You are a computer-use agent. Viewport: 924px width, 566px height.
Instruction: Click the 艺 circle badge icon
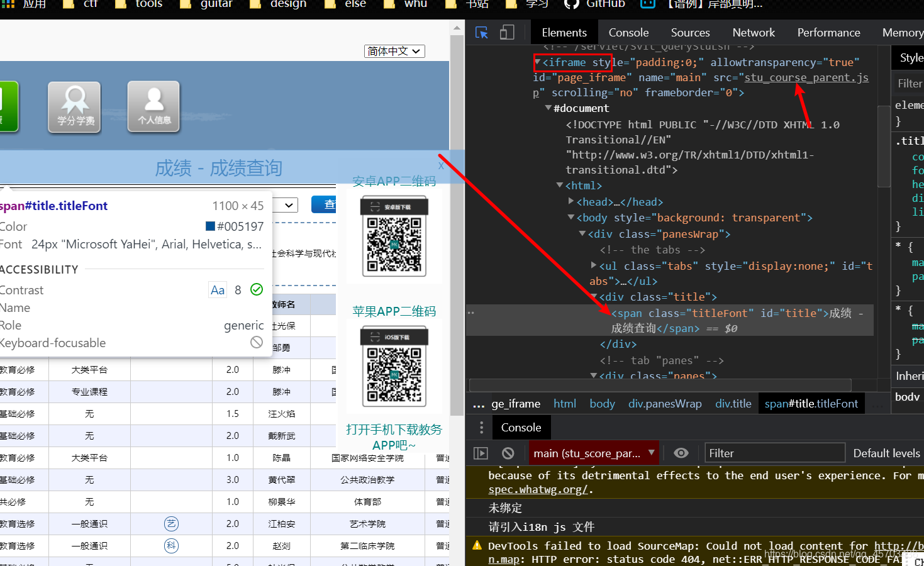pos(171,524)
